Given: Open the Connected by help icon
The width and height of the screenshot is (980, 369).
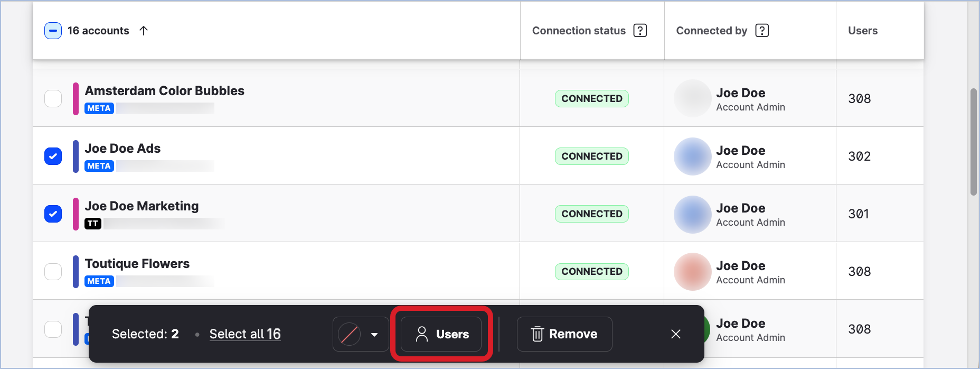Looking at the screenshot, I should pyautogui.click(x=762, y=30).
